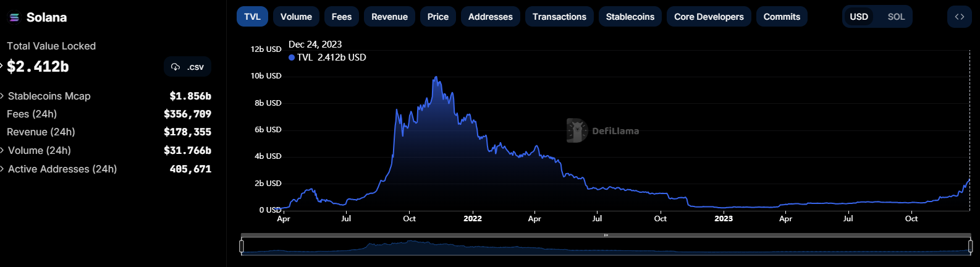980x267 pixels.
Task: Grab the left handle of the range slider
Action: click(242, 247)
